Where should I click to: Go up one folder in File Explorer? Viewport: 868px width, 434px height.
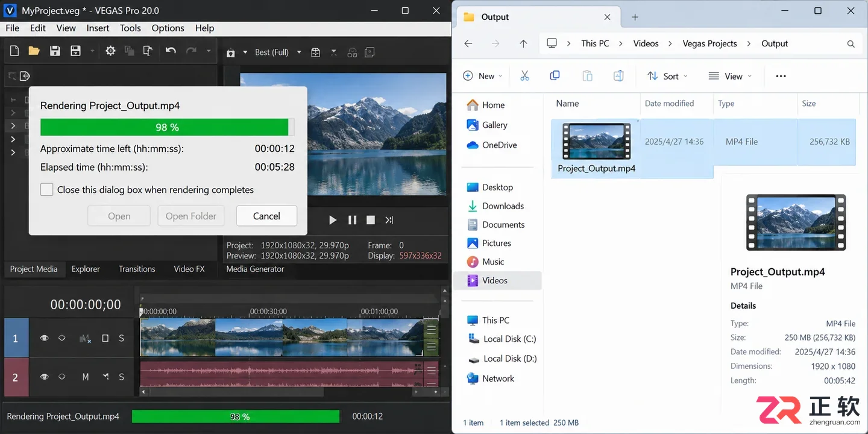click(x=523, y=43)
